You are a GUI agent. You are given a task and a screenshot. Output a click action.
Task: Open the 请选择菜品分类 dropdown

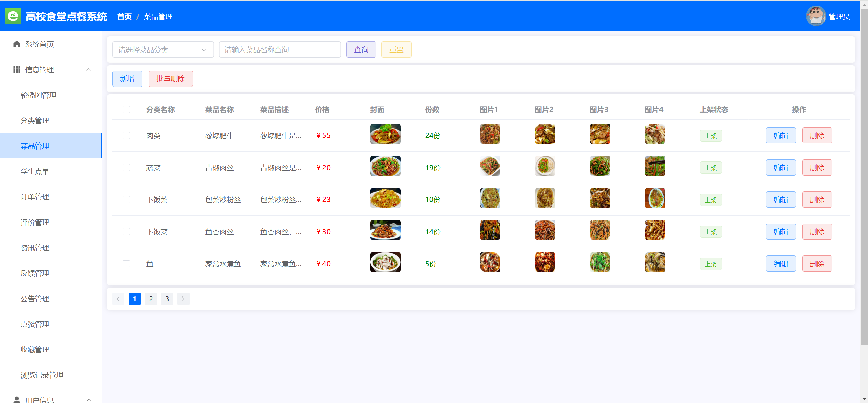click(x=163, y=50)
